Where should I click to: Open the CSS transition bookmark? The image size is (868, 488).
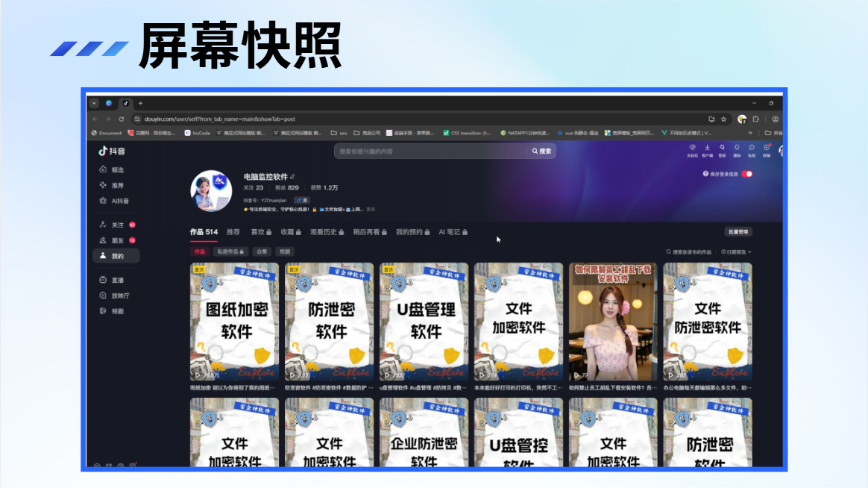(x=467, y=133)
